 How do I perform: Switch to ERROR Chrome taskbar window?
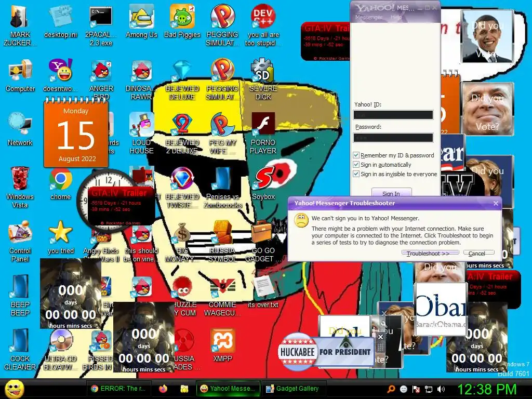point(118,389)
